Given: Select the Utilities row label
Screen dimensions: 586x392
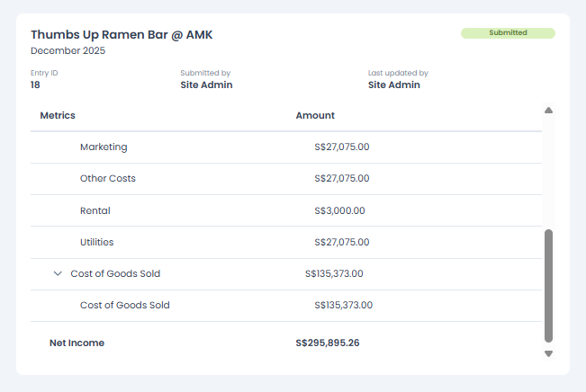Looking at the screenshot, I should (x=97, y=242).
